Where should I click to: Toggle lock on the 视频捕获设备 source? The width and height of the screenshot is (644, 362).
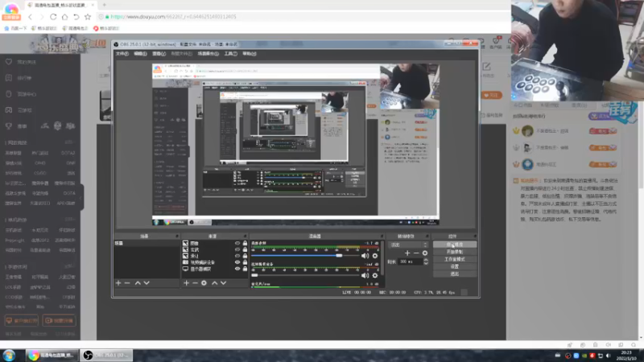246,262
